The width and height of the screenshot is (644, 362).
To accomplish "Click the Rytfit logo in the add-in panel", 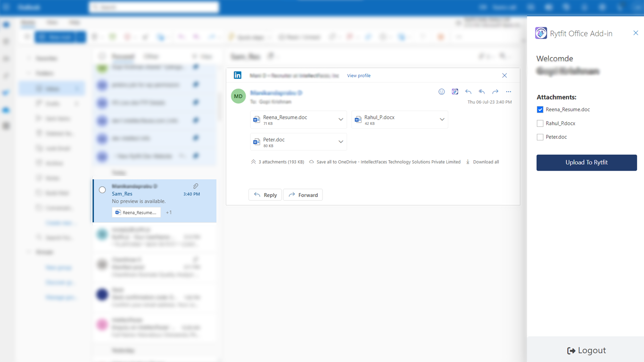I will (541, 33).
